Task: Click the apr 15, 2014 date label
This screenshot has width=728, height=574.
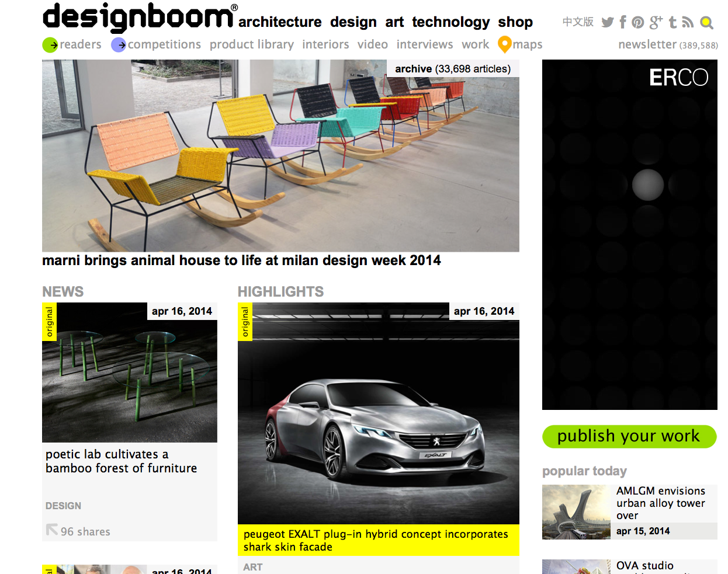Action: coord(643,531)
